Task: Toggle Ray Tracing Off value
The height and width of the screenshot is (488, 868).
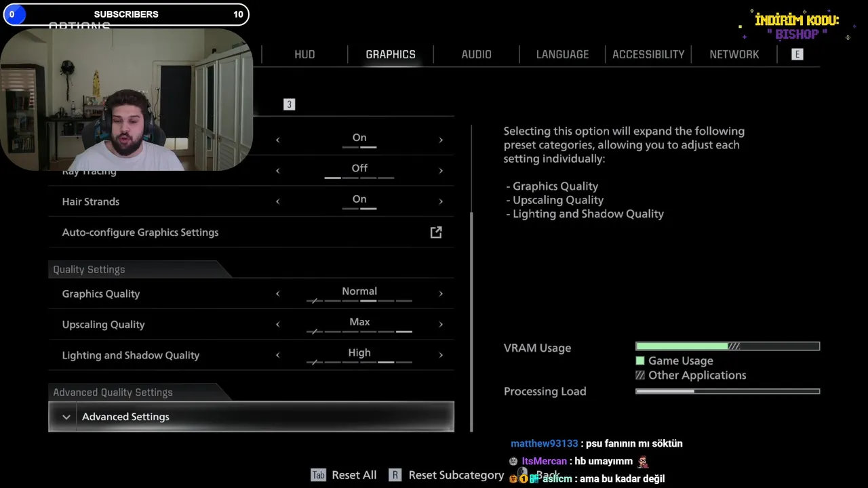Action: coord(359,168)
